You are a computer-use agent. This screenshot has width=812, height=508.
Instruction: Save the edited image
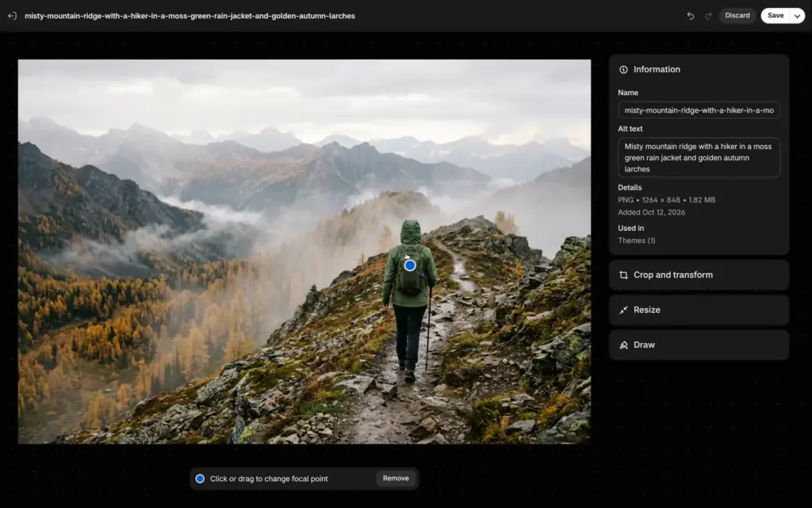[x=776, y=16]
